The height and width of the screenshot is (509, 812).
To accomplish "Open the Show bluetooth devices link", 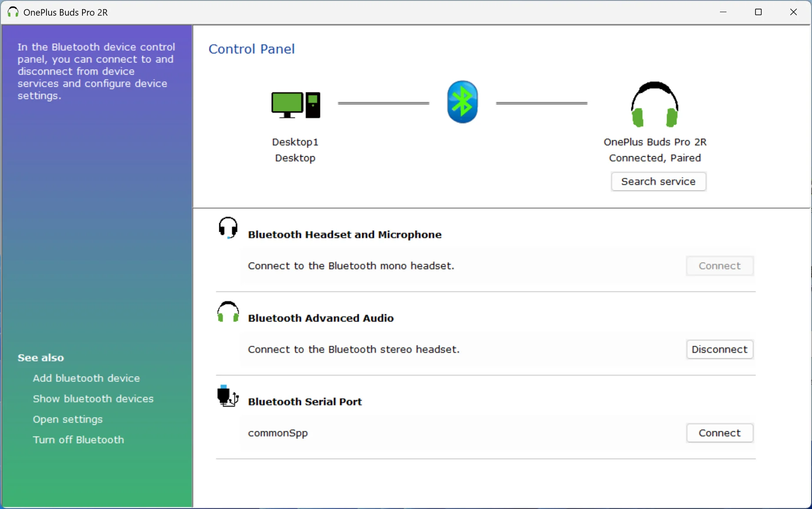I will click(93, 398).
